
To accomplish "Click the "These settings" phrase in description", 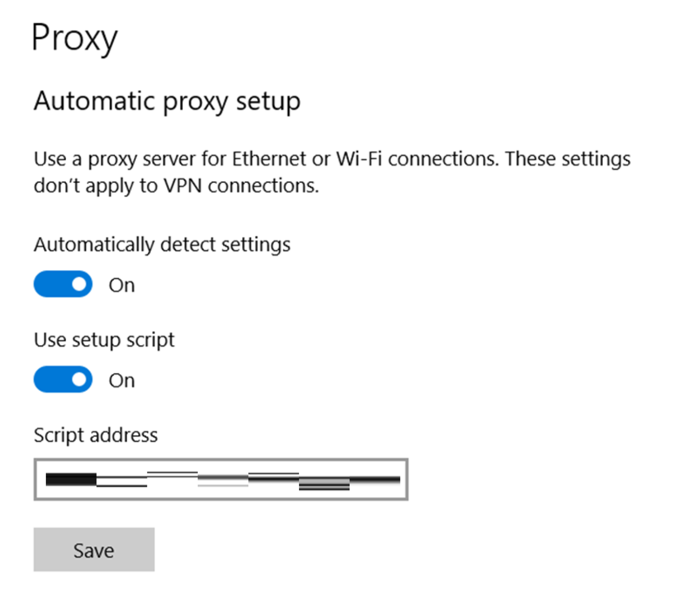I will 567,159.
